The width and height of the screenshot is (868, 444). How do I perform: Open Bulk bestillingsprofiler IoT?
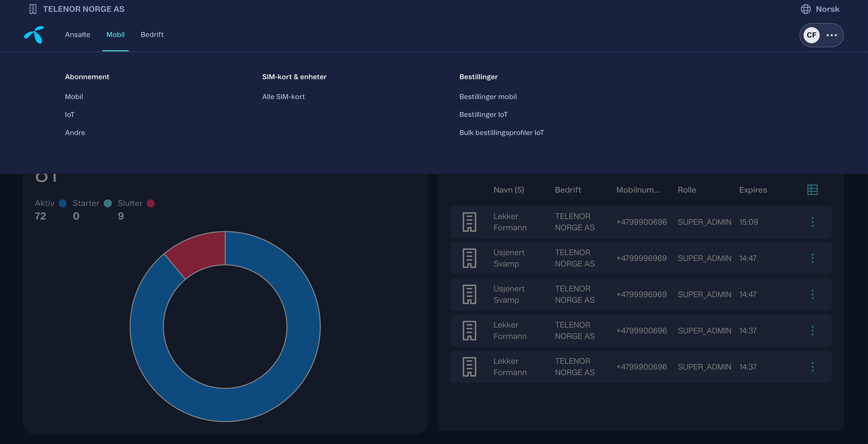502,133
